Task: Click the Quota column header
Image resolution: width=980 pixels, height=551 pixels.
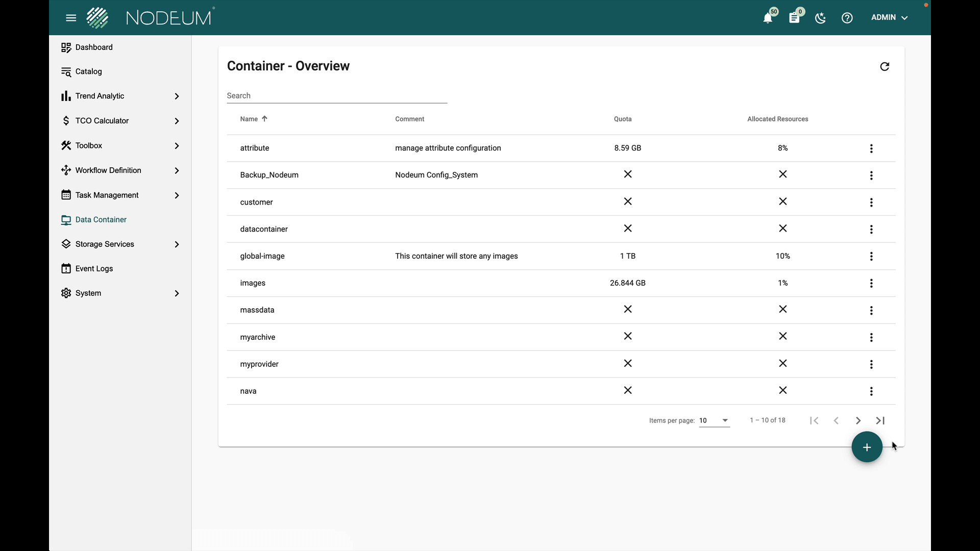Action: tap(623, 119)
